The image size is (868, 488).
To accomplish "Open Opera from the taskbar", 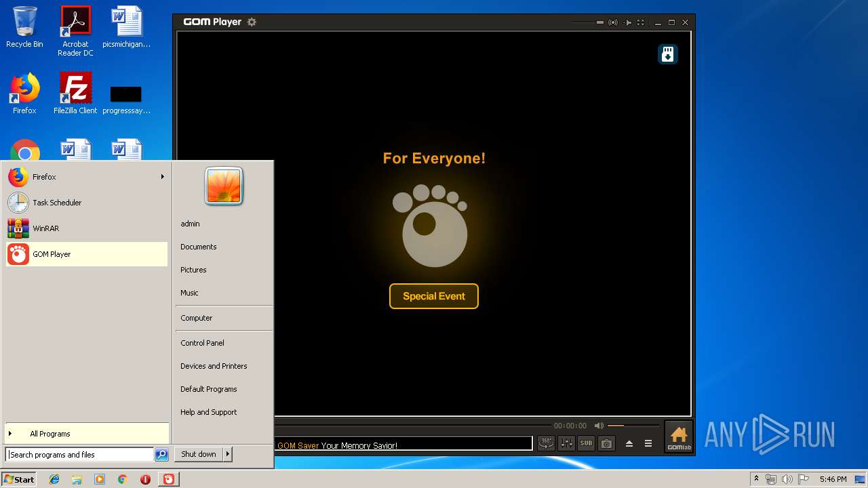I will pos(145,479).
